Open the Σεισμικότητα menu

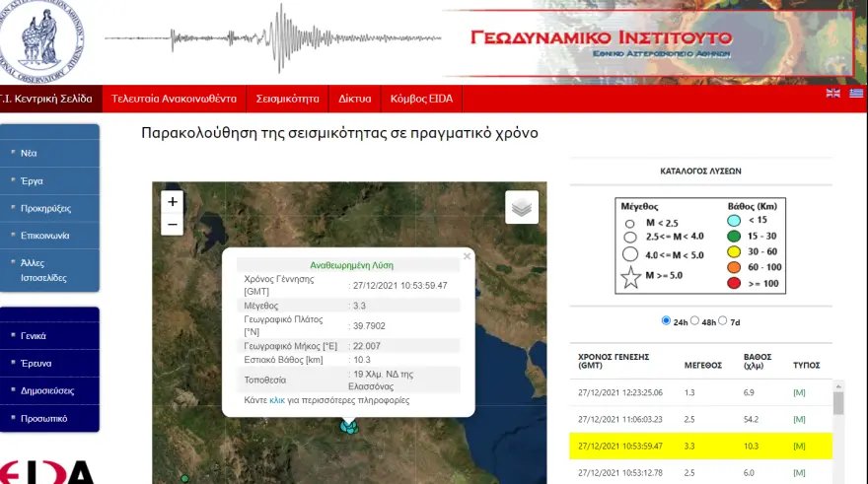287,99
